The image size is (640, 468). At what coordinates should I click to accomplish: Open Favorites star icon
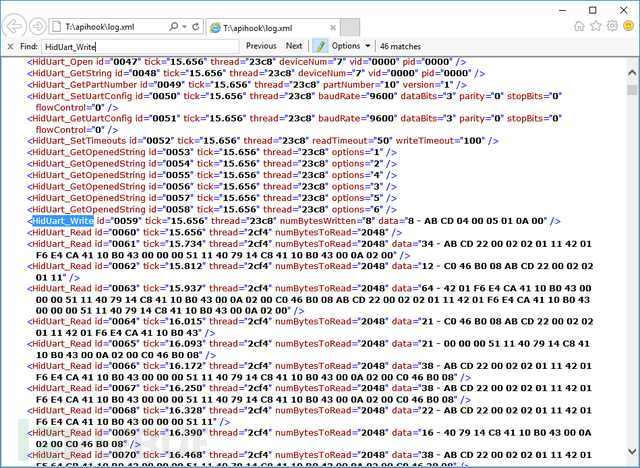point(596,26)
